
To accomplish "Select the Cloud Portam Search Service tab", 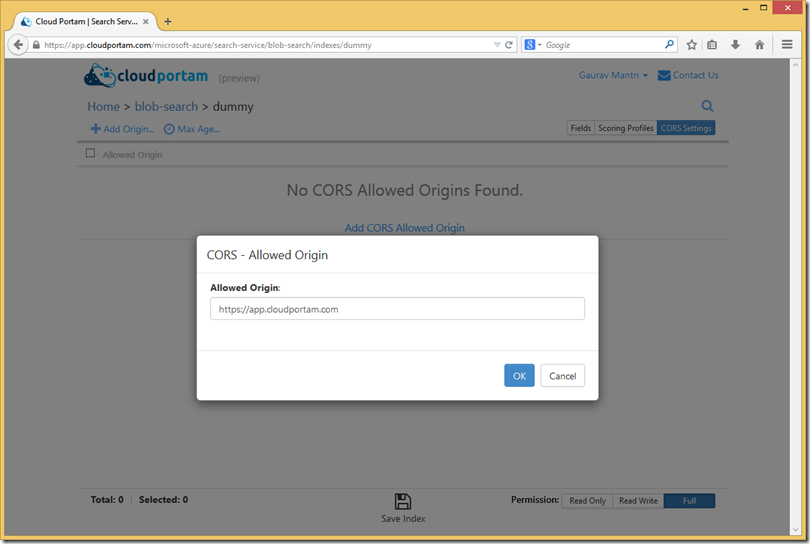I will pos(85,22).
